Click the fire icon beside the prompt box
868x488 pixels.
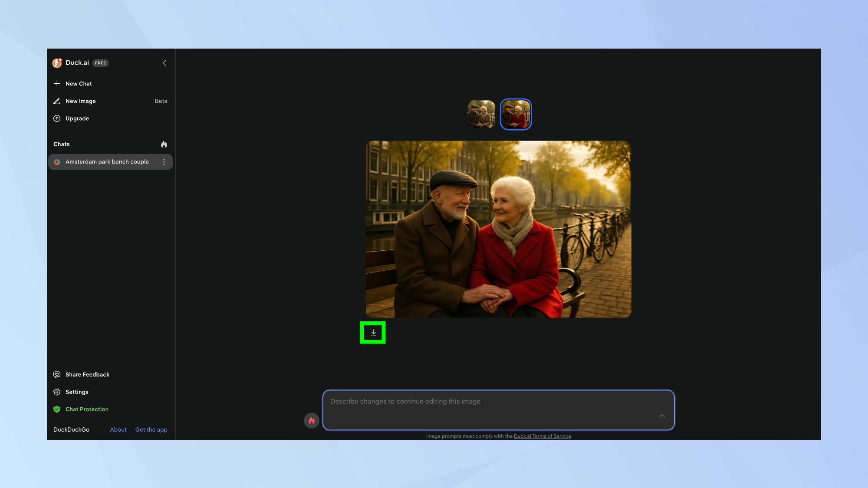click(x=311, y=420)
